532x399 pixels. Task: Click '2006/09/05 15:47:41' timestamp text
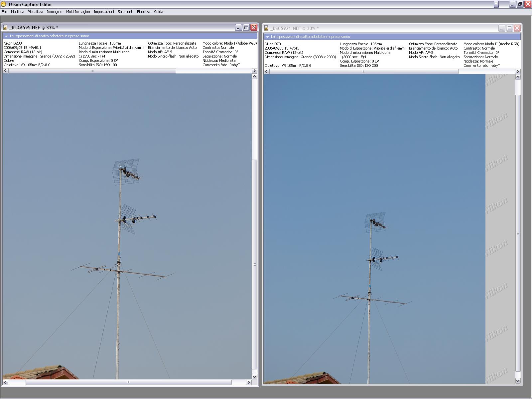[282, 48]
